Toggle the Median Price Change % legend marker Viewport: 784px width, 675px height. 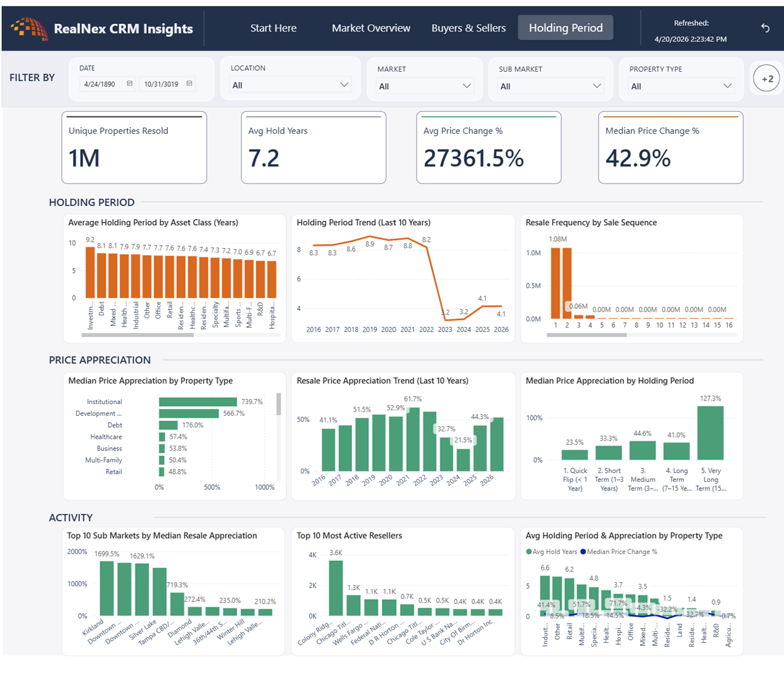(x=583, y=552)
